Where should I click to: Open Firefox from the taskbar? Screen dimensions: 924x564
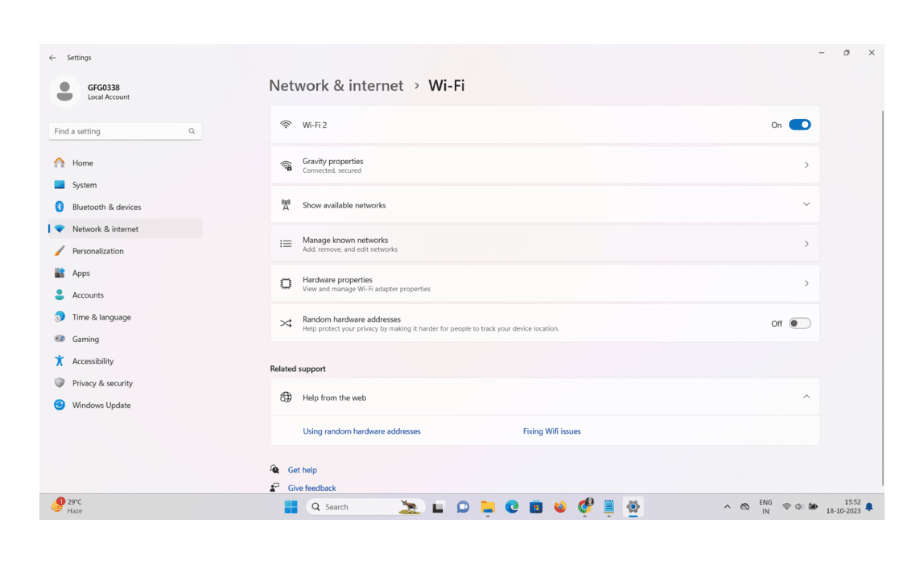[560, 506]
